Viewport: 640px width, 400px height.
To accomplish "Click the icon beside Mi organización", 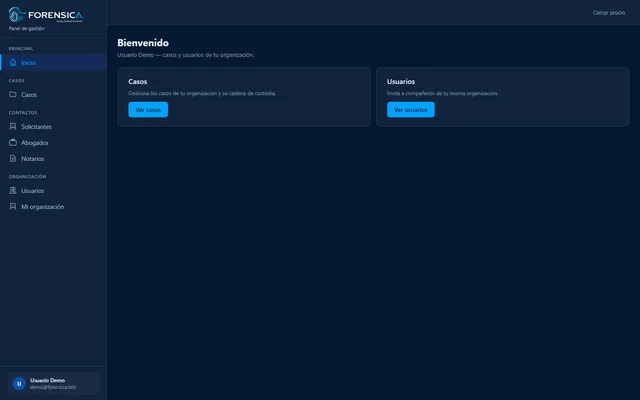I will pyautogui.click(x=13, y=207).
